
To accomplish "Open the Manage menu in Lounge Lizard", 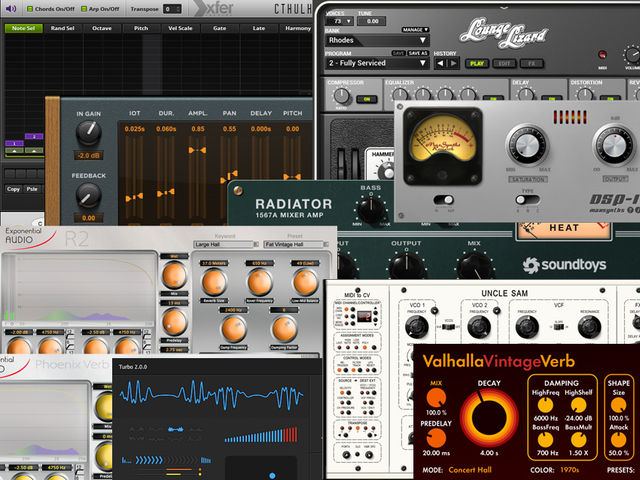I will (x=415, y=30).
